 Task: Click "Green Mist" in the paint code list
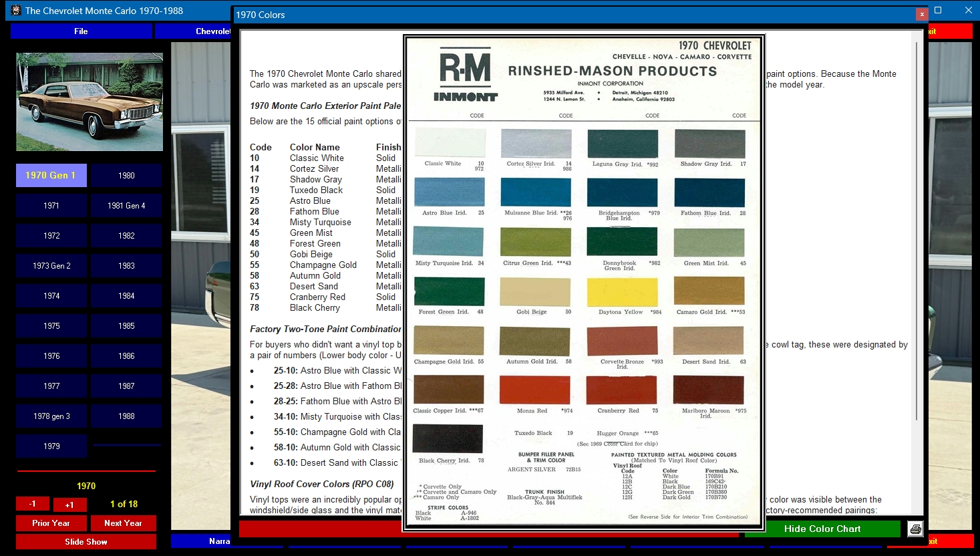coord(311,233)
